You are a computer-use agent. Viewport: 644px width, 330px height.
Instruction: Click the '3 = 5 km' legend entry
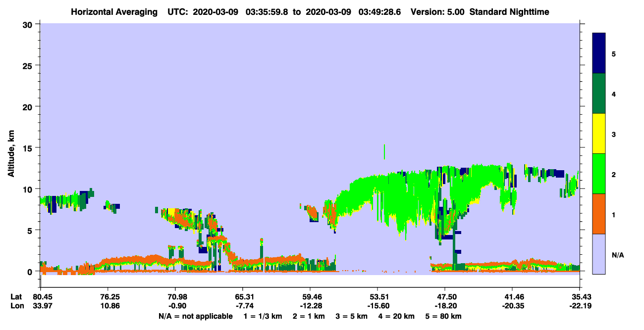352,316
